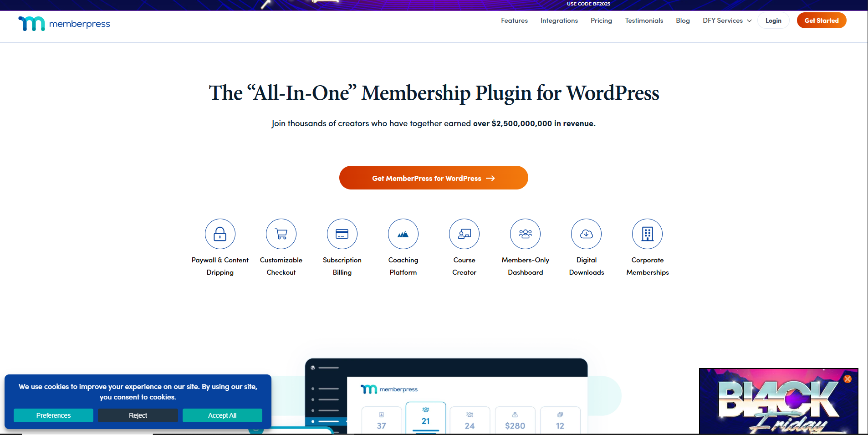Click the MemberPress logo in the header
868x435 pixels.
(x=64, y=23)
